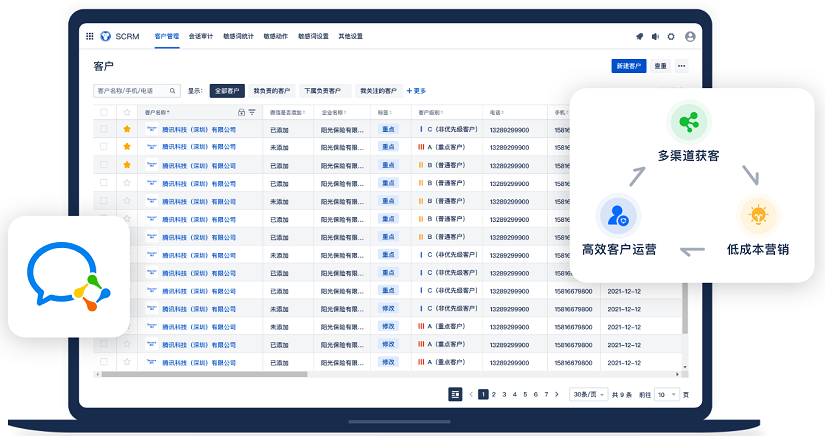Open the user profile avatar

click(690, 36)
